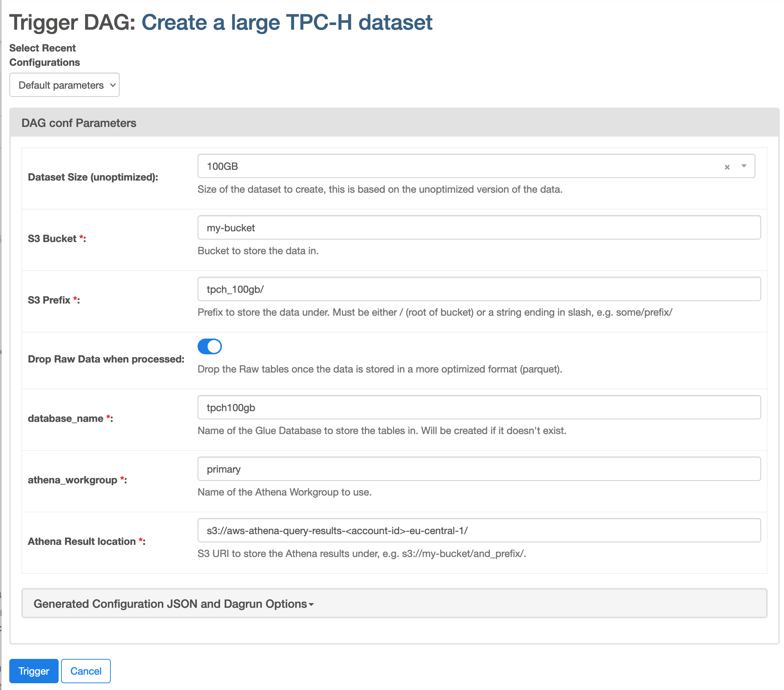Click the 'Drop the Raw tables once' description
The image size is (784, 690).
[x=380, y=369]
